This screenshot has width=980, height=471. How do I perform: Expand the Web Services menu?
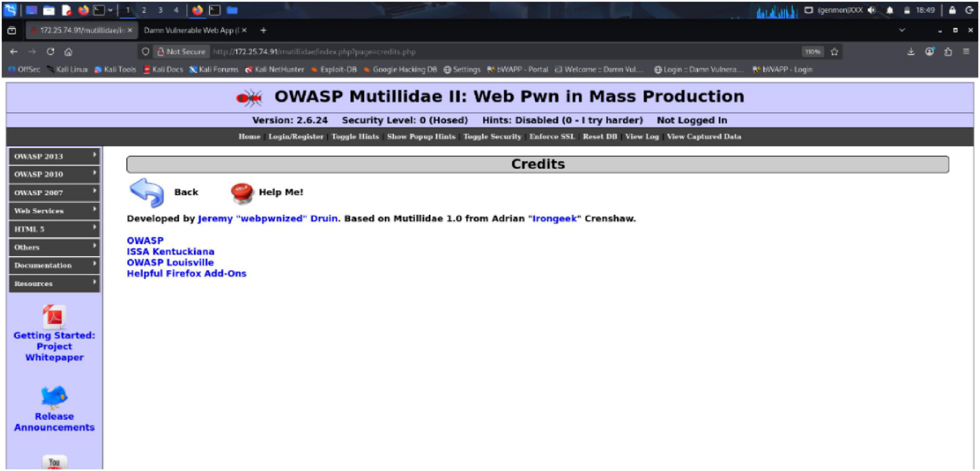(x=54, y=211)
